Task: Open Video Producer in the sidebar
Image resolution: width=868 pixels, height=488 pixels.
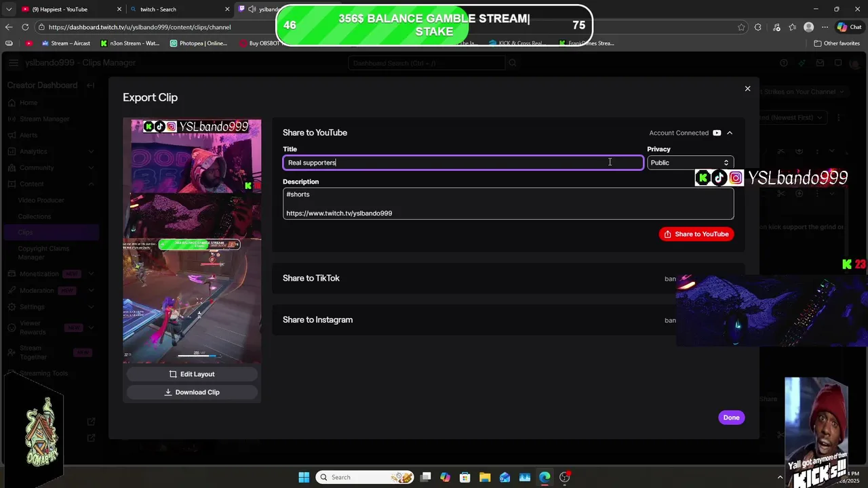Action: (41, 201)
